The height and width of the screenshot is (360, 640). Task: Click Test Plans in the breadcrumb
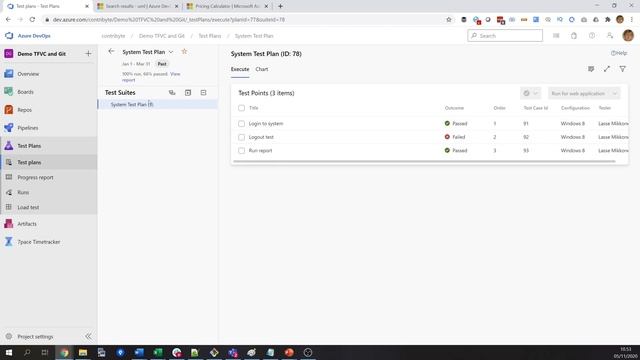(x=209, y=36)
